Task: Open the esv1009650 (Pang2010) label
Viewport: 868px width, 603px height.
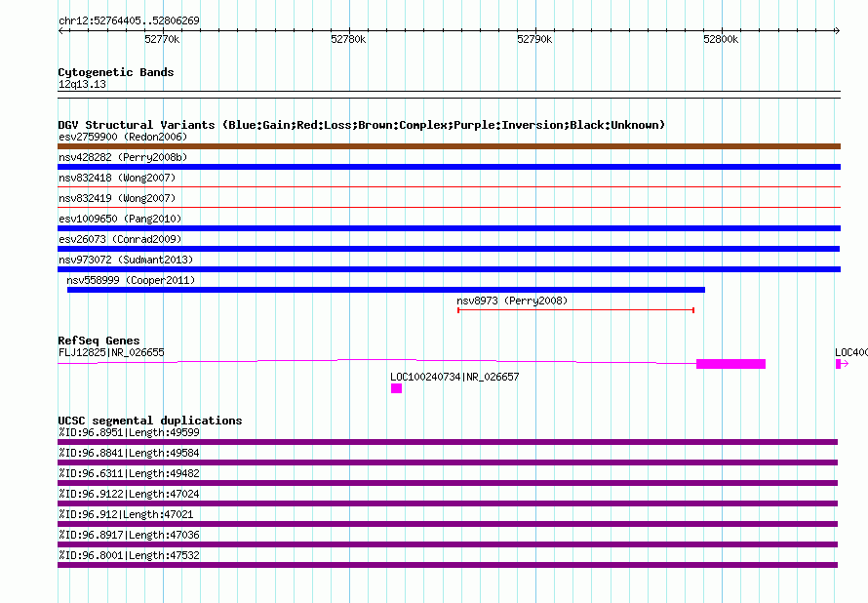Action: click(120, 219)
